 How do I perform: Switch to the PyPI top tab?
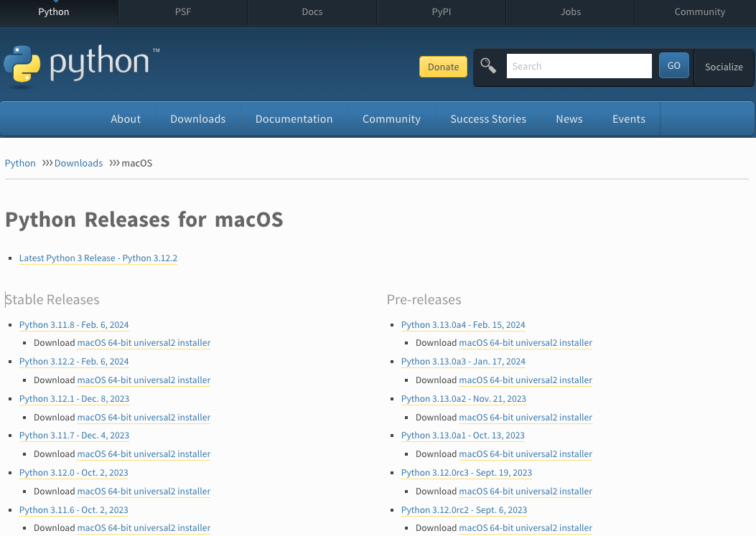pyautogui.click(x=441, y=12)
